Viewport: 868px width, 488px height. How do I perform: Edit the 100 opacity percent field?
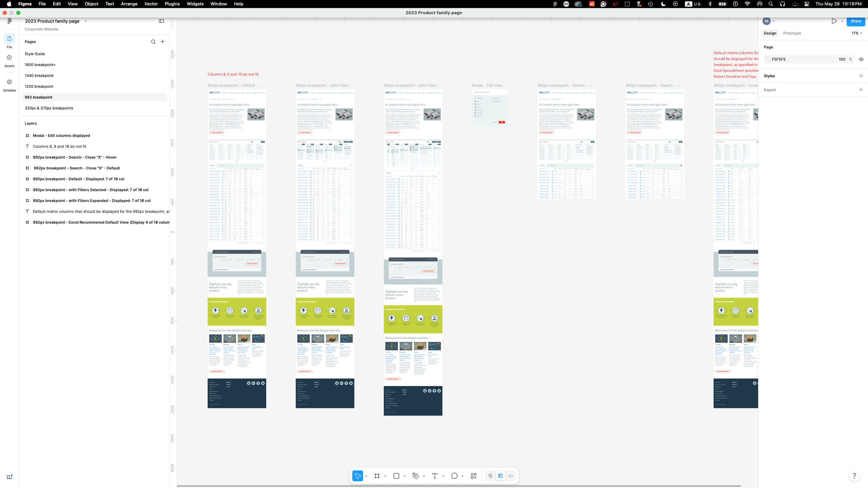(842, 59)
